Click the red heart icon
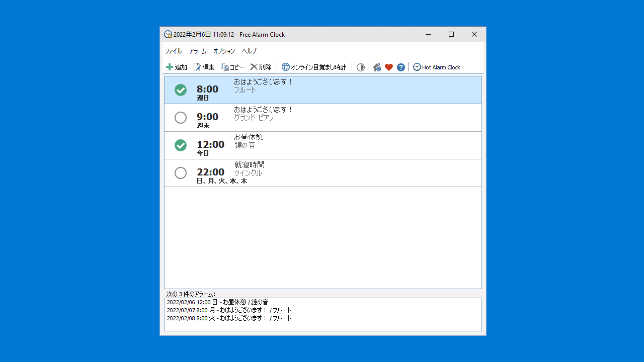644x362 pixels. 389,67
